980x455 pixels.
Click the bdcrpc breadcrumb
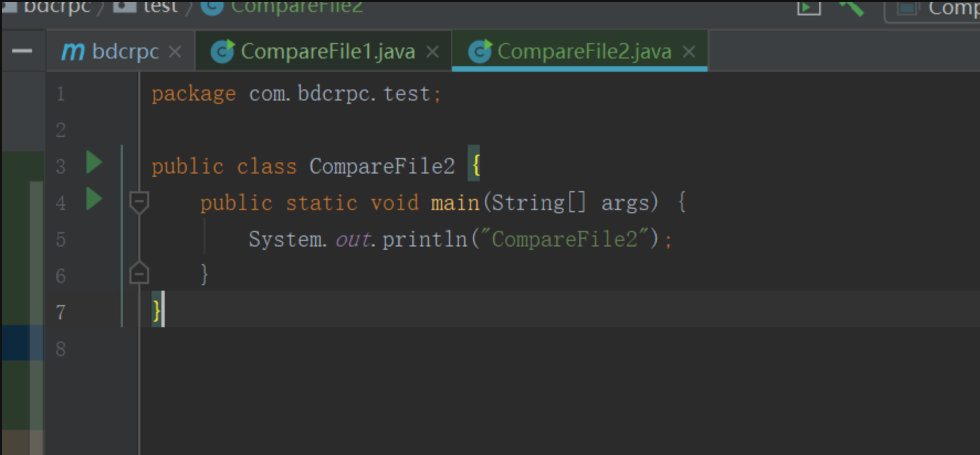(57, 7)
